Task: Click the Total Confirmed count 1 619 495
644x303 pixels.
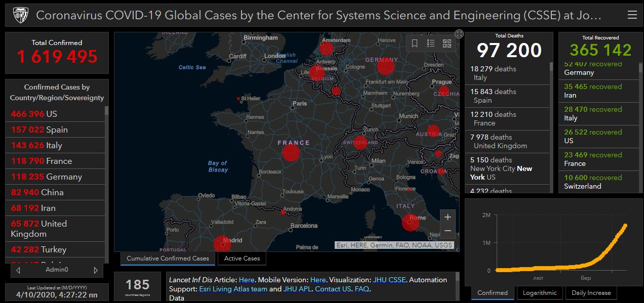Action: 57,57
